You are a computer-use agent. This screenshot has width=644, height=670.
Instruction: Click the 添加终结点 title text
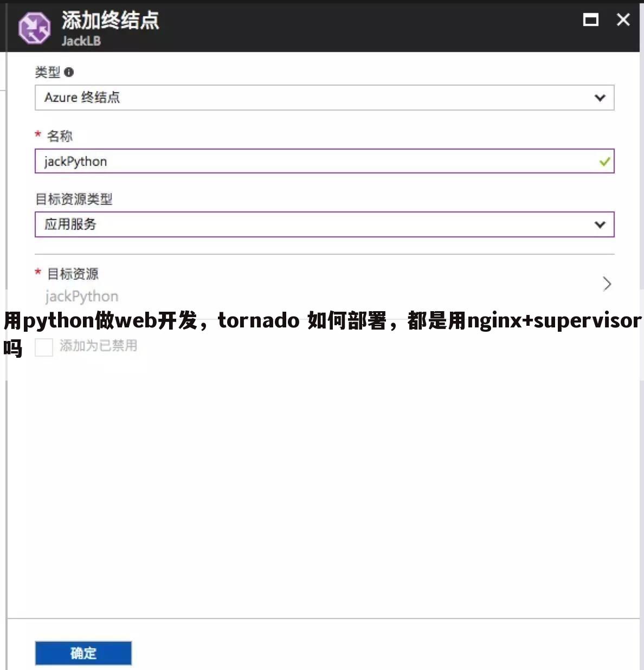point(110,20)
